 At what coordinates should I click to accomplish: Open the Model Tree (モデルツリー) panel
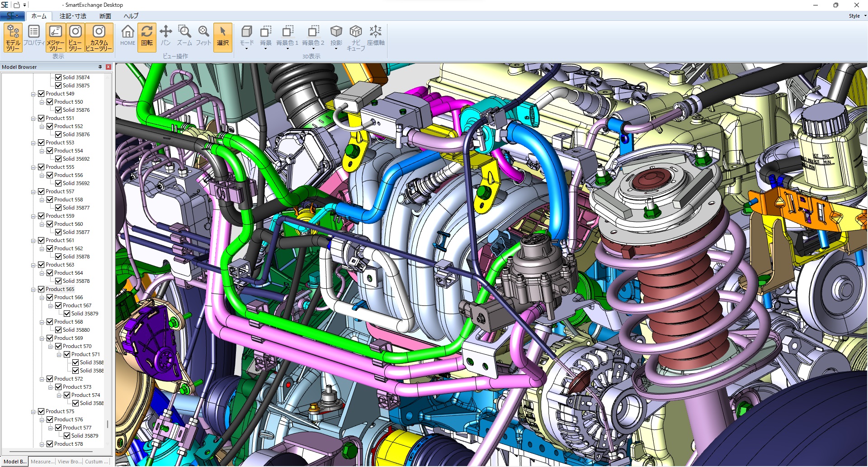13,38
